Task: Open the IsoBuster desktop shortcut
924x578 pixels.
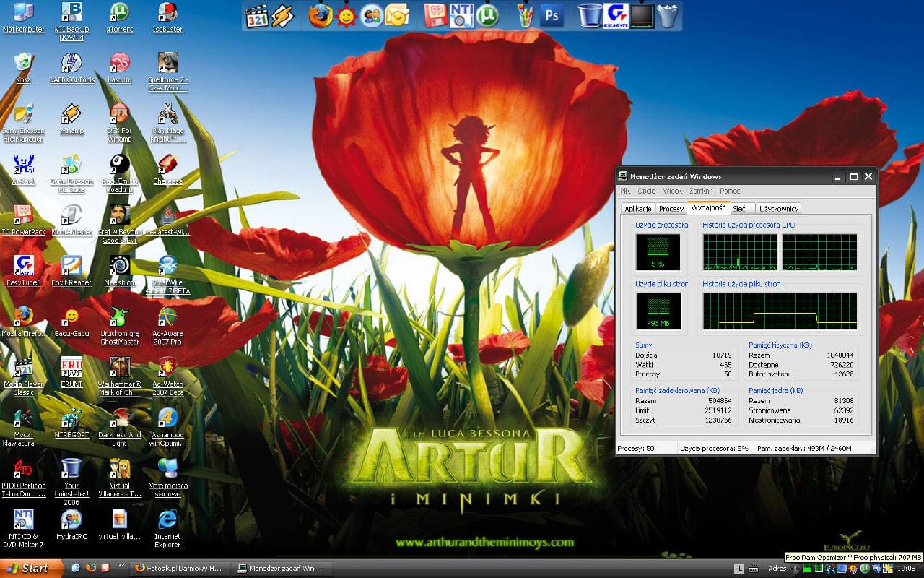Action: coord(167,19)
